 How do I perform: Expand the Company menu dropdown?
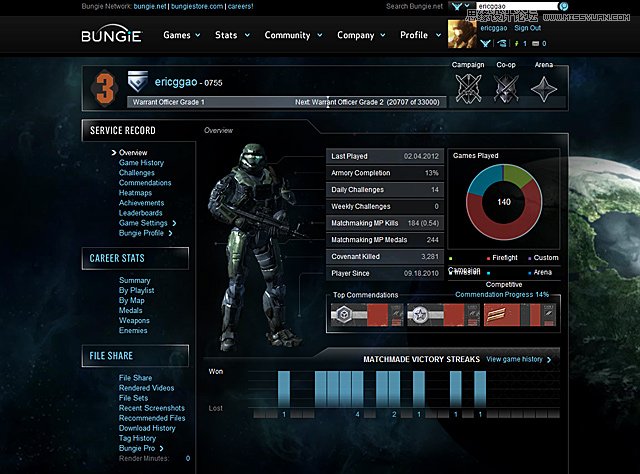pyautogui.click(x=383, y=35)
